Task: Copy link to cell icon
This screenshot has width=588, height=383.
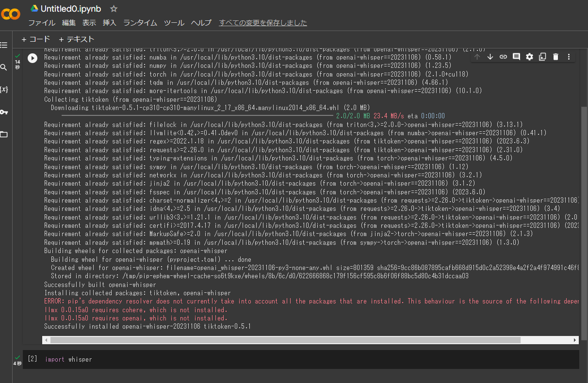Action: [x=503, y=57]
